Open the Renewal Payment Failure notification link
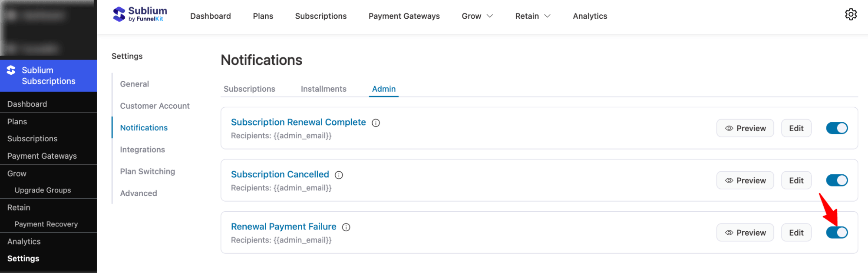The width and height of the screenshot is (868, 273). pyautogui.click(x=284, y=226)
